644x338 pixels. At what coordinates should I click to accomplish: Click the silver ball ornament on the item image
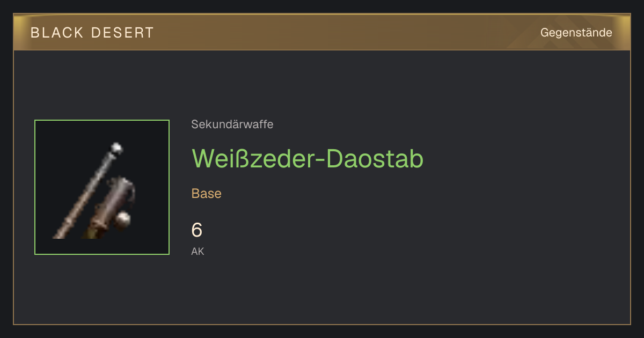124,219
